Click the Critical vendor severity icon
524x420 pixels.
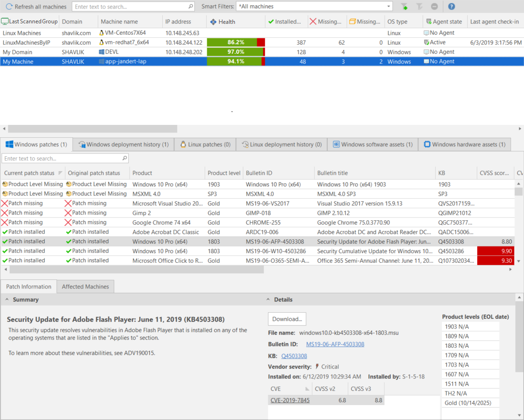(x=317, y=367)
